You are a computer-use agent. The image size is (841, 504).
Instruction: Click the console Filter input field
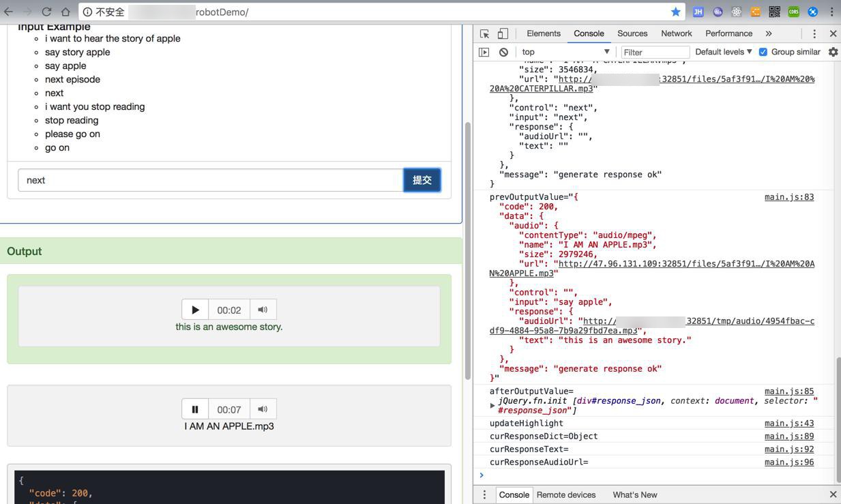tap(655, 52)
